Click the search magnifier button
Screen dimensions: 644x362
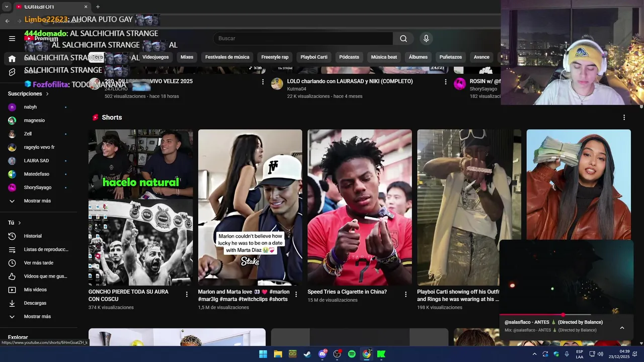[404, 38]
